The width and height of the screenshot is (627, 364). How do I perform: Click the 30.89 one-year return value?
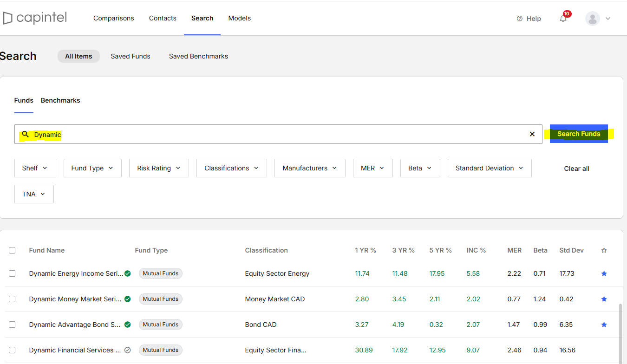coord(364,350)
